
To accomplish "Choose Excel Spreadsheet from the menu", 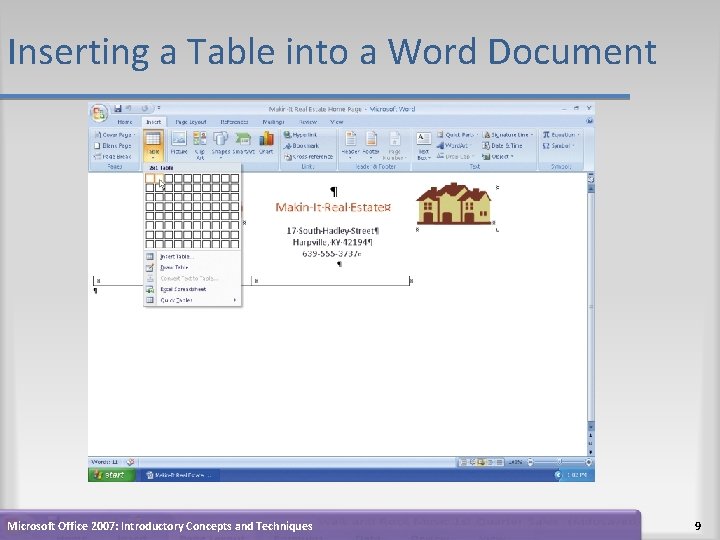I will (x=192, y=289).
